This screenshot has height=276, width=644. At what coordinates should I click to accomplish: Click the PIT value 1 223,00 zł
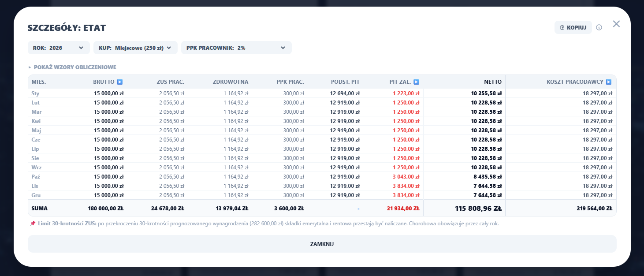[406, 93]
